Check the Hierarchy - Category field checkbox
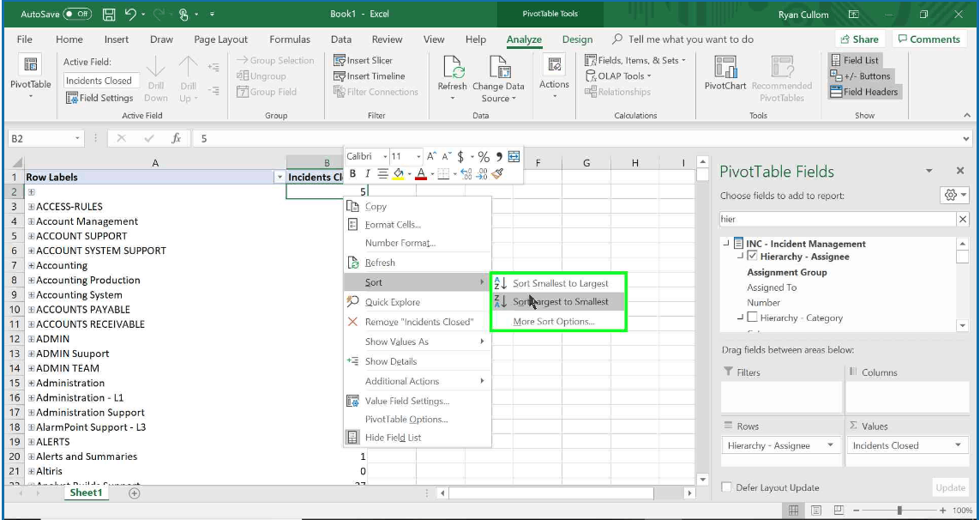 (752, 317)
